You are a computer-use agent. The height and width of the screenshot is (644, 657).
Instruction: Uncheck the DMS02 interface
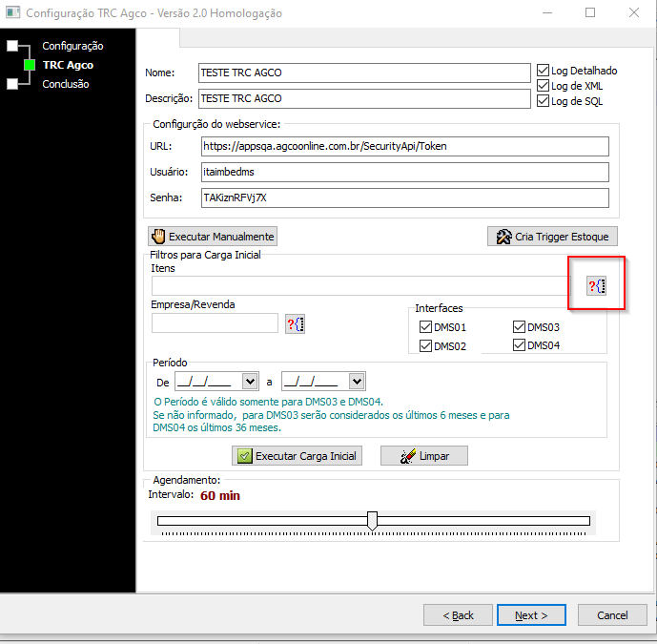[x=425, y=346]
